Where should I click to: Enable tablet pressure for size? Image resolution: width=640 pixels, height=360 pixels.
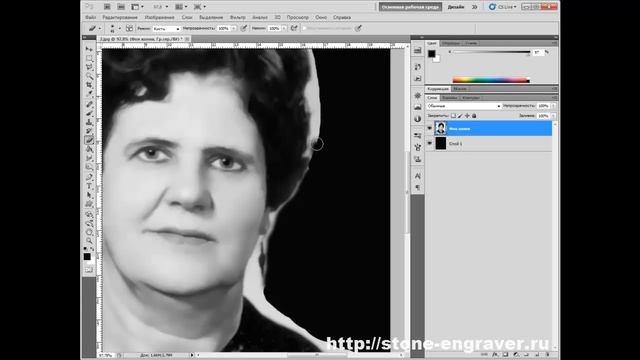358,28
